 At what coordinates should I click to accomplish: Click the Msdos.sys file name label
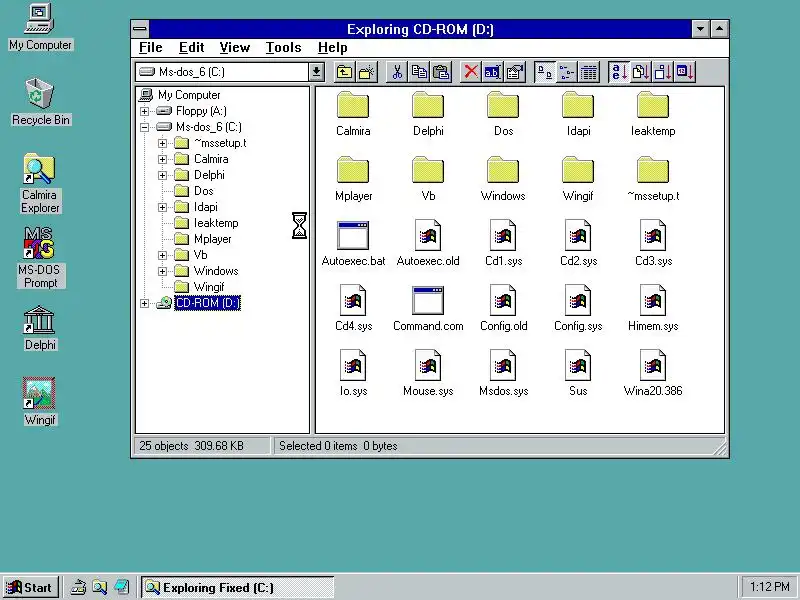(x=503, y=391)
